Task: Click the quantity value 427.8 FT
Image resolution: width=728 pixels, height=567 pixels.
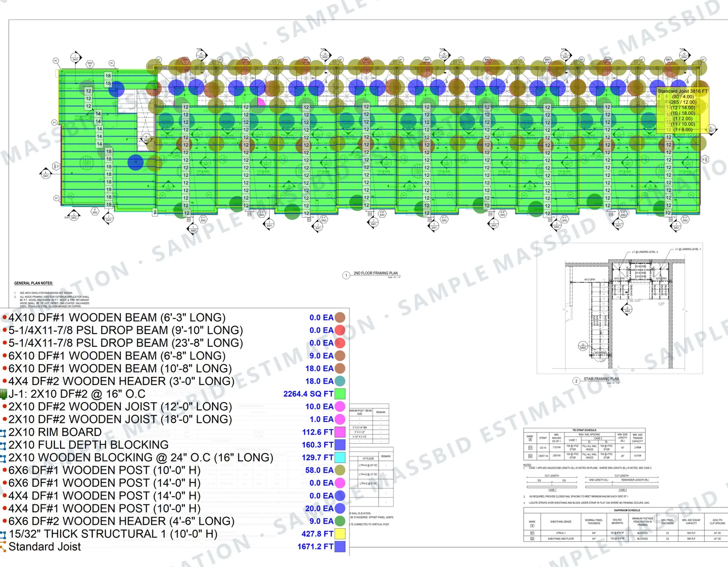Action: [318, 534]
